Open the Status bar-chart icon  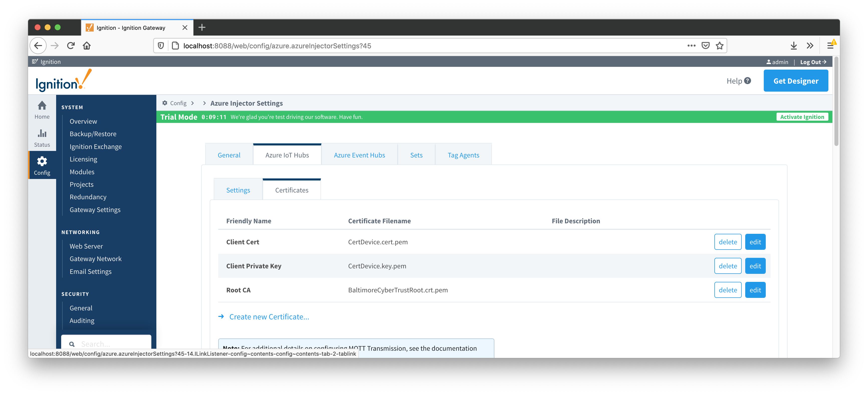click(42, 134)
